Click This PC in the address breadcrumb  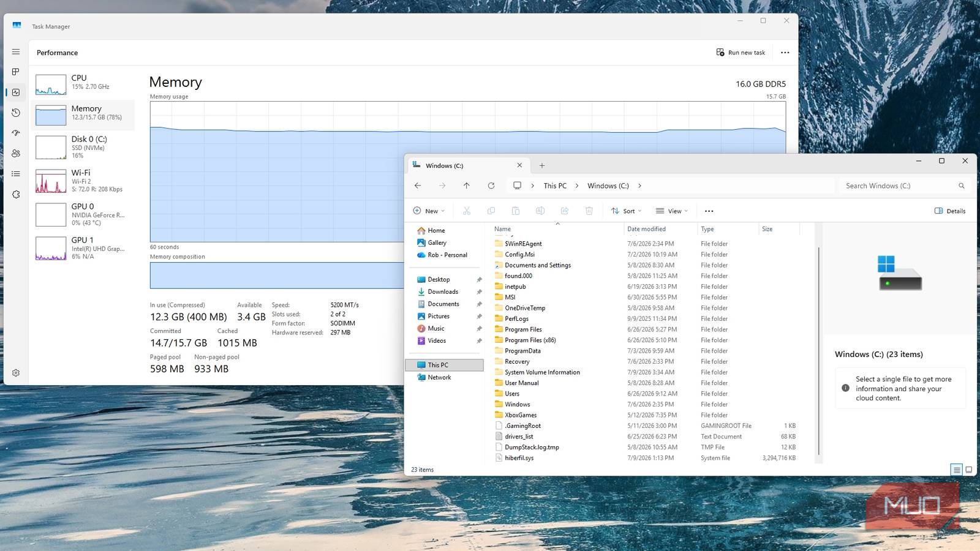(x=555, y=186)
